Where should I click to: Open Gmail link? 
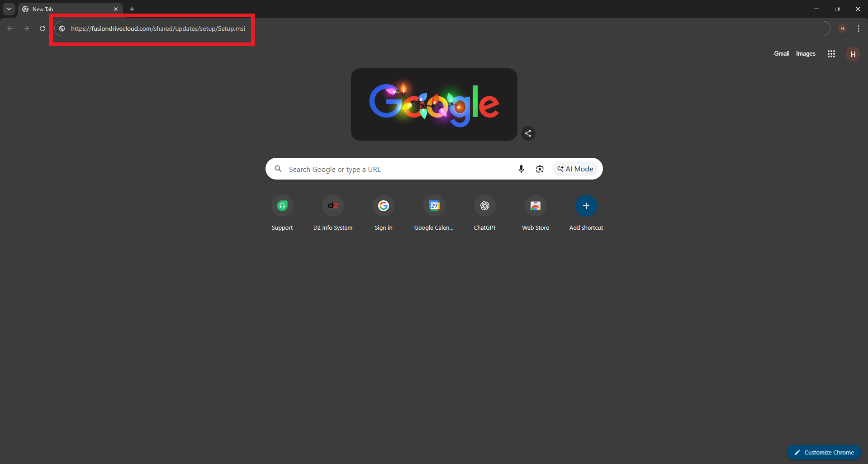[782, 53]
